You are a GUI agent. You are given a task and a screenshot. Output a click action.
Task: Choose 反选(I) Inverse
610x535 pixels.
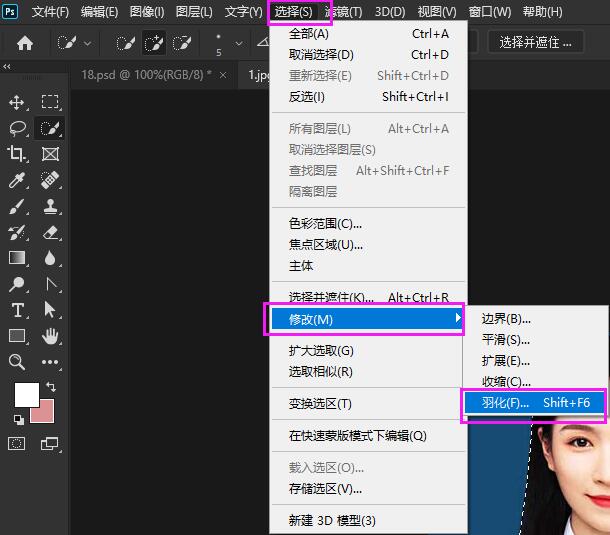pyautogui.click(x=368, y=96)
